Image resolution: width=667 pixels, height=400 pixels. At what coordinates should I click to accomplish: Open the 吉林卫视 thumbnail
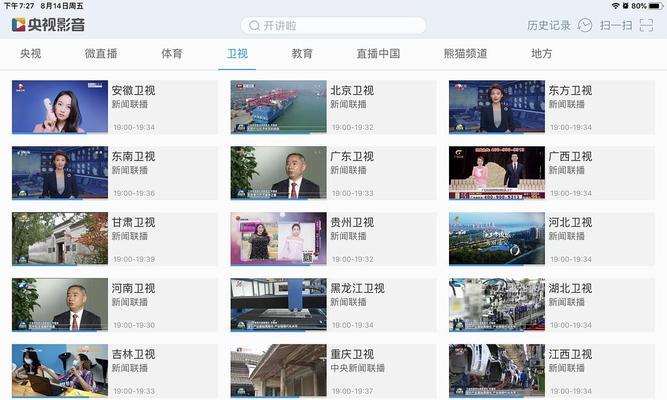(x=60, y=371)
